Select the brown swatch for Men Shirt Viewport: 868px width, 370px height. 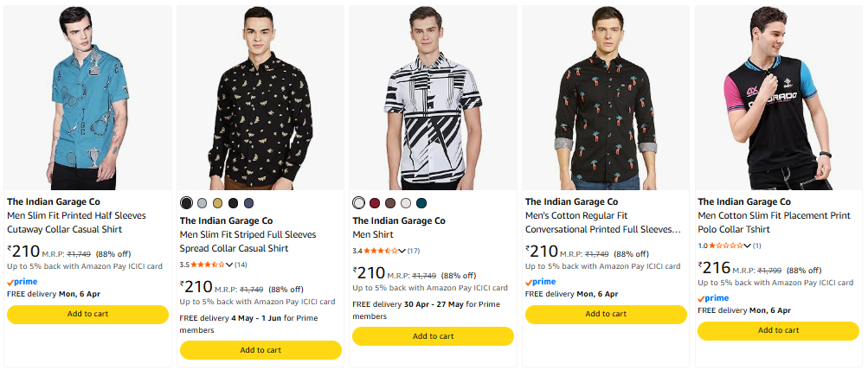(390, 203)
